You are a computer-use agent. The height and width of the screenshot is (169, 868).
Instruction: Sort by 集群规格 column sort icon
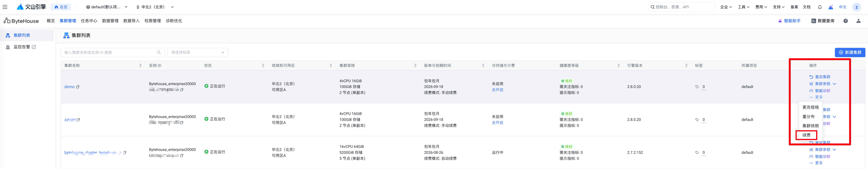[x=415, y=66]
